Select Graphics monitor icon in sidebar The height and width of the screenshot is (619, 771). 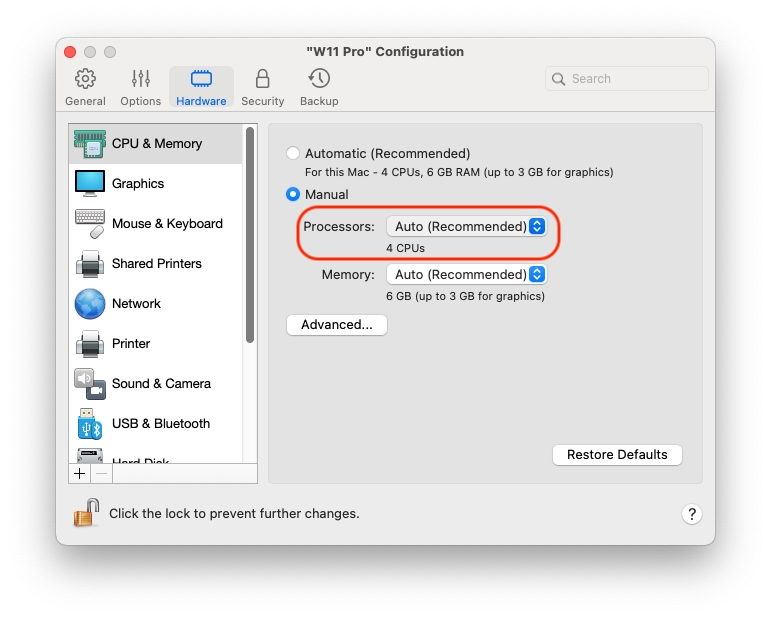(89, 184)
